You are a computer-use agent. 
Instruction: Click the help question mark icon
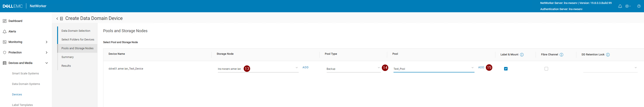point(639,6)
